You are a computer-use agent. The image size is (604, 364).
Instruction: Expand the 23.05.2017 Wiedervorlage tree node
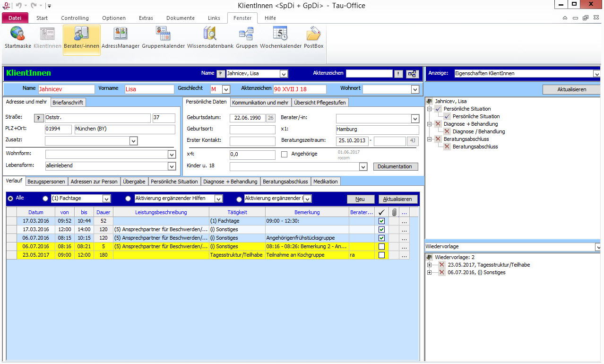click(x=429, y=265)
